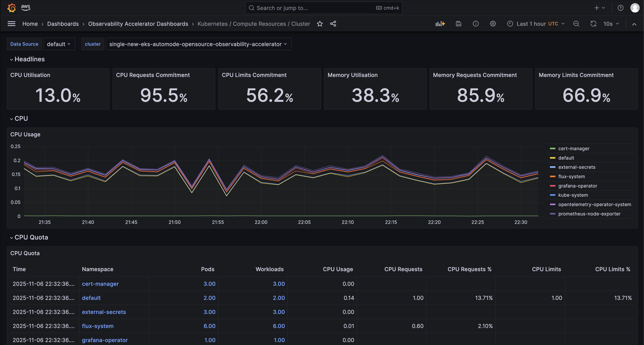The width and height of the screenshot is (644, 345).
Task: Open the default namespace link
Action: tap(91, 298)
